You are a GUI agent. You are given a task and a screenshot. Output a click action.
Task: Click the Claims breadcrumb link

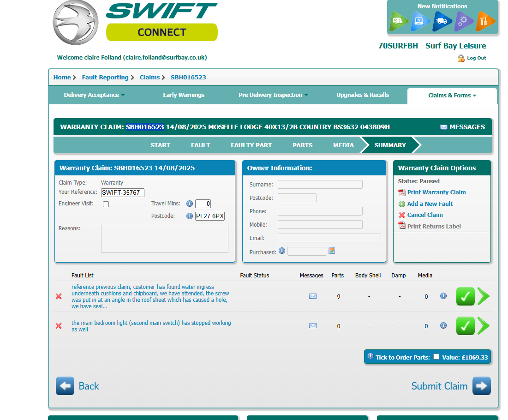149,77
